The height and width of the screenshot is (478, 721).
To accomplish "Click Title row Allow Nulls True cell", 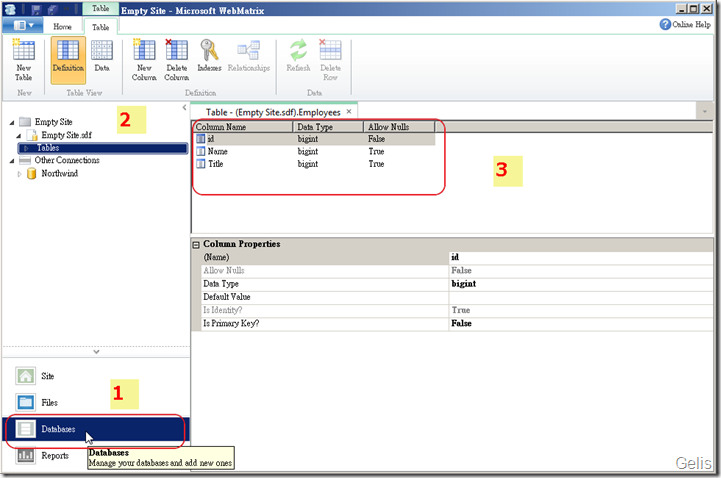I will tap(376, 164).
